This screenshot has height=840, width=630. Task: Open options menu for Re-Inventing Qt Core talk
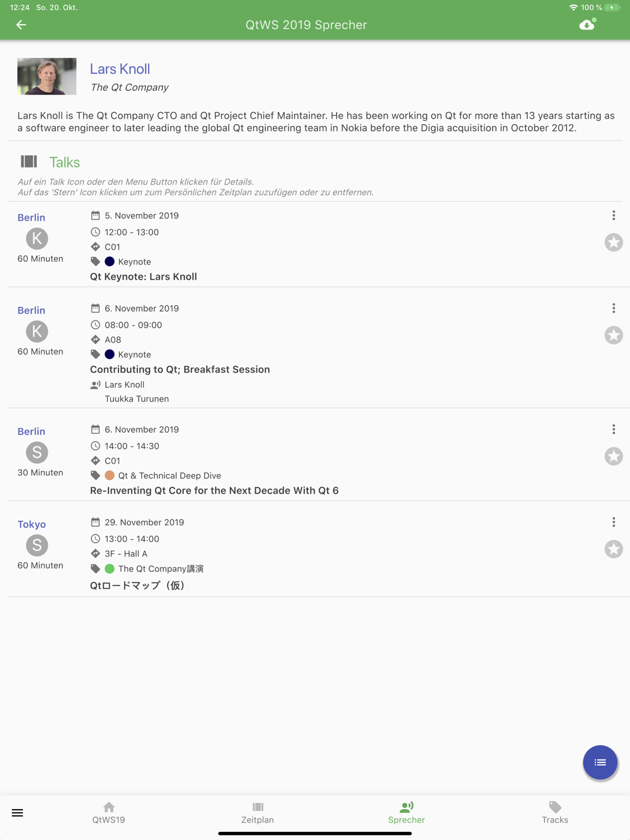pyautogui.click(x=614, y=429)
